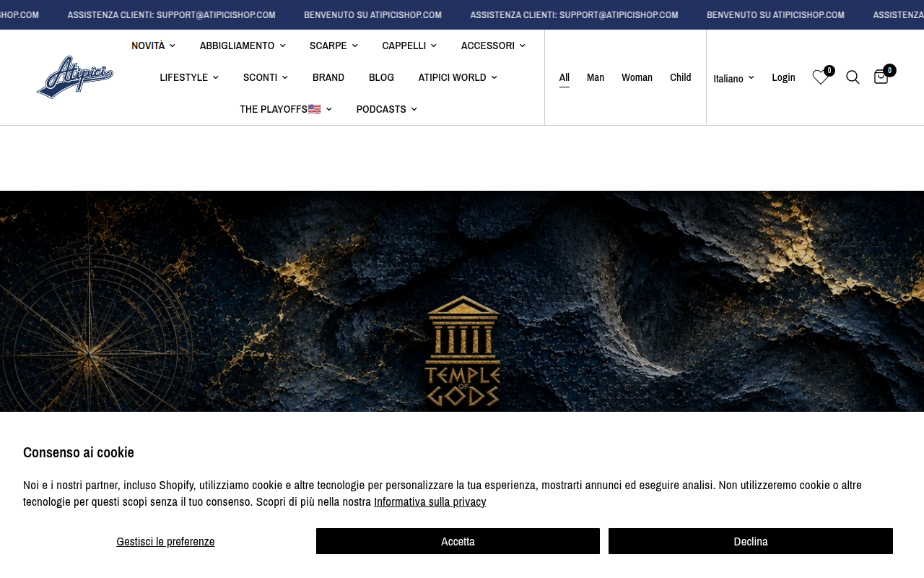Select the Woman filter tab
924x578 pixels.
[x=637, y=77]
